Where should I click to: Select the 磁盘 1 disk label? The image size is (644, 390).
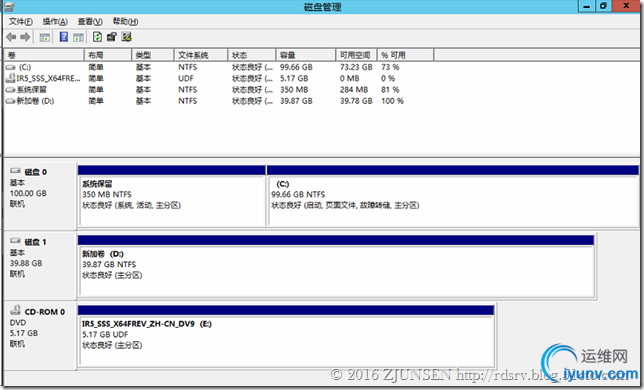[36, 242]
